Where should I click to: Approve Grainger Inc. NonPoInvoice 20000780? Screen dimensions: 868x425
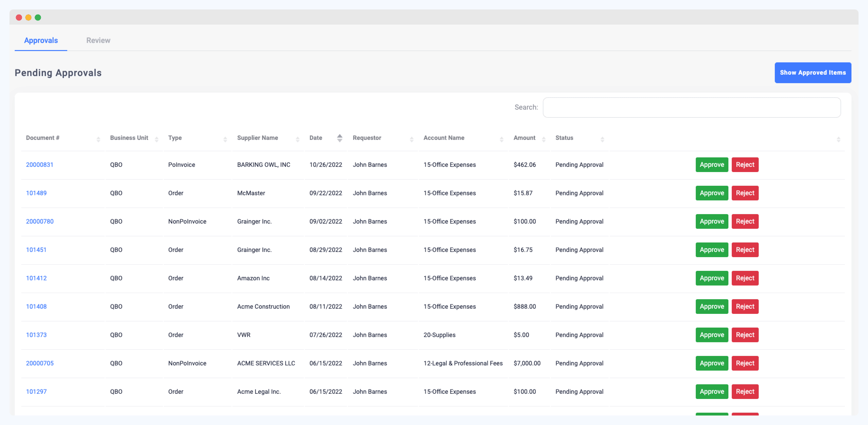coord(712,222)
